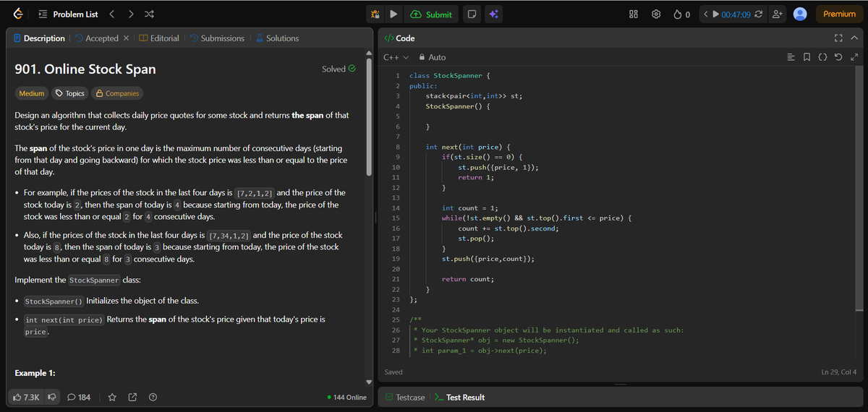Close the Accepted tab
This screenshot has height=412, width=868.
(x=126, y=38)
